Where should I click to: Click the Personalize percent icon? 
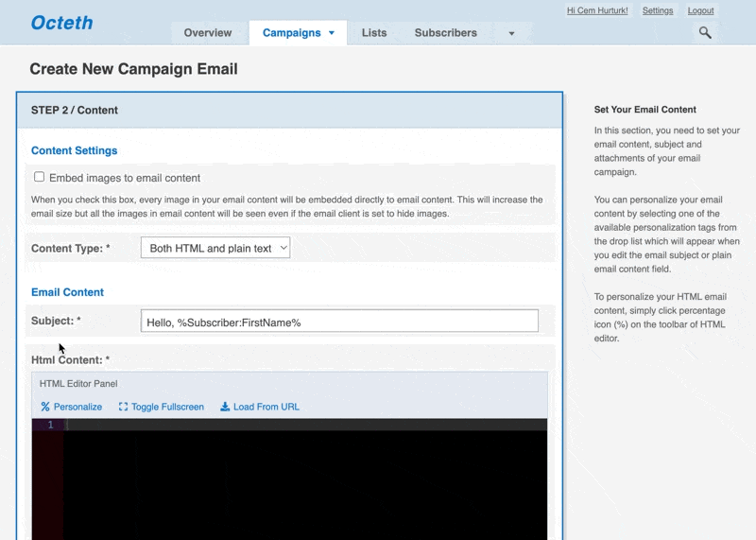click(x=45, y=407)
